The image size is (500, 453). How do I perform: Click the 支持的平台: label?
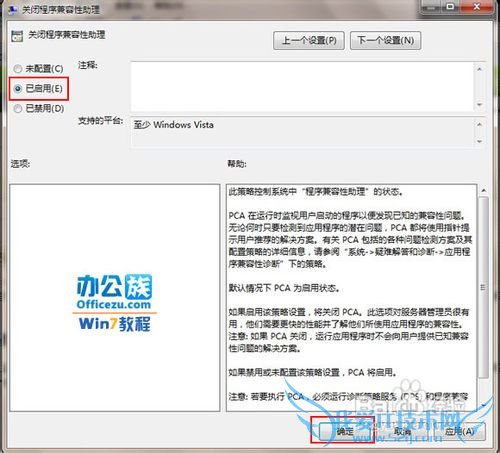tap(101, 121)
